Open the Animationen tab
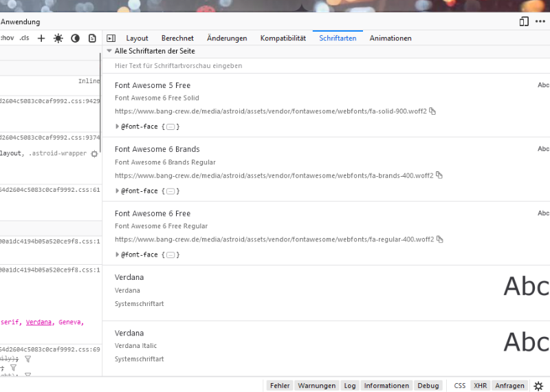The image size is (550, 392). (390, 39)
